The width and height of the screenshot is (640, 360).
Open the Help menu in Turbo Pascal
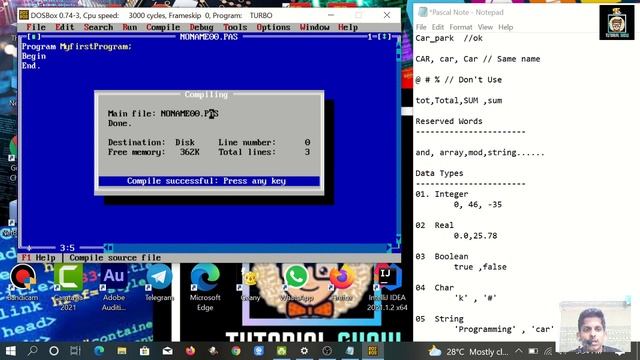click(348, 27)
